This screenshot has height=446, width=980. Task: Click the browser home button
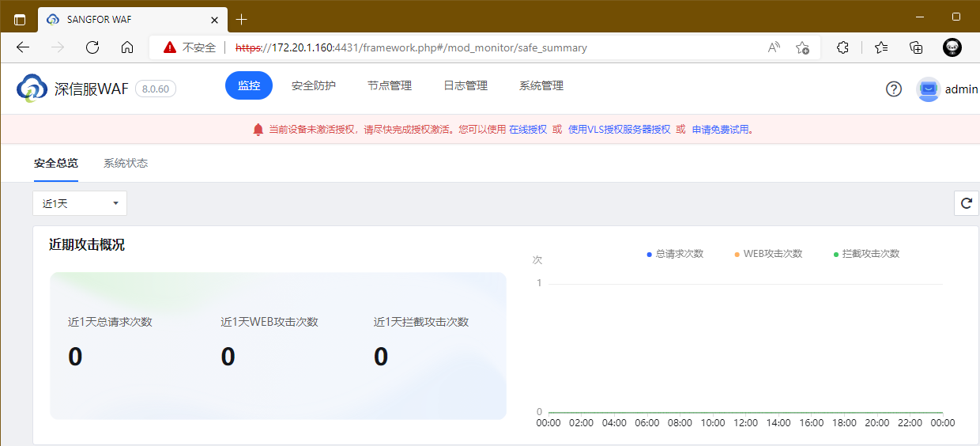point(127,47)
